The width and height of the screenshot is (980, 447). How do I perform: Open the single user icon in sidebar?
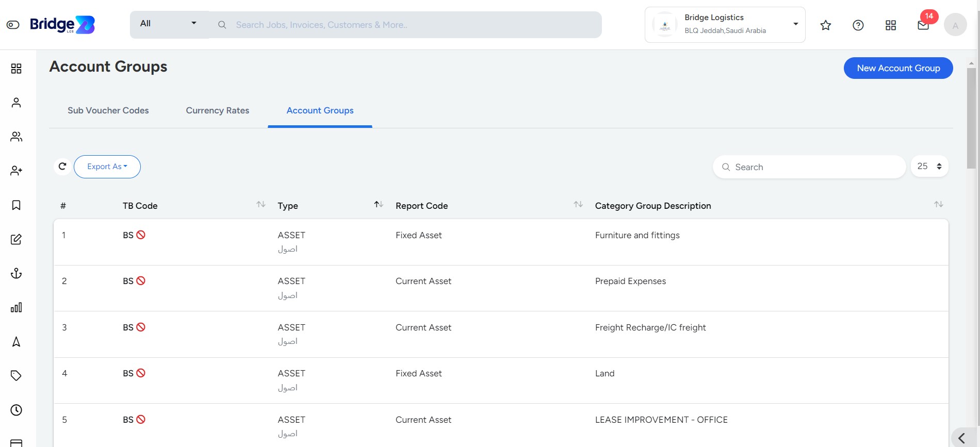click(16, 103)
